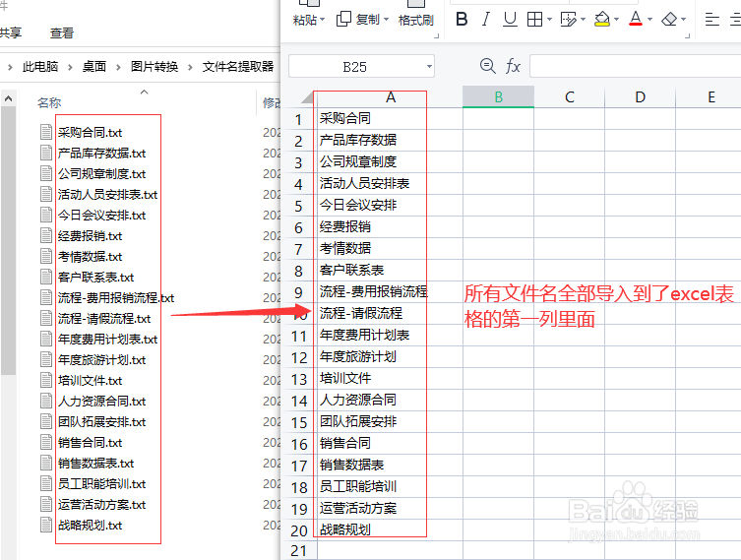Select column D header
Image resolution: width=741 pixels, height=560 pixels.
pyautogui.click(x=641, y=96)
